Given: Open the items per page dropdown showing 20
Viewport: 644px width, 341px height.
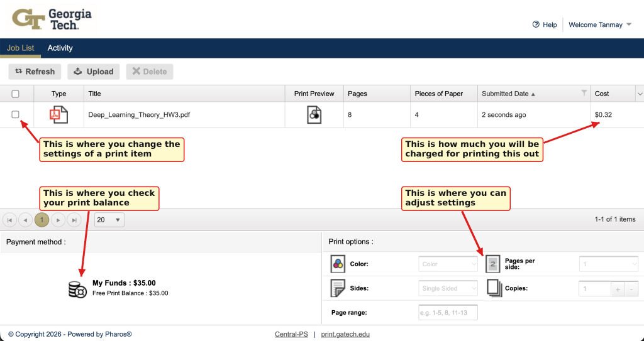Looking at the screenshot, I should pyautogui.click(x=109, y=220).
